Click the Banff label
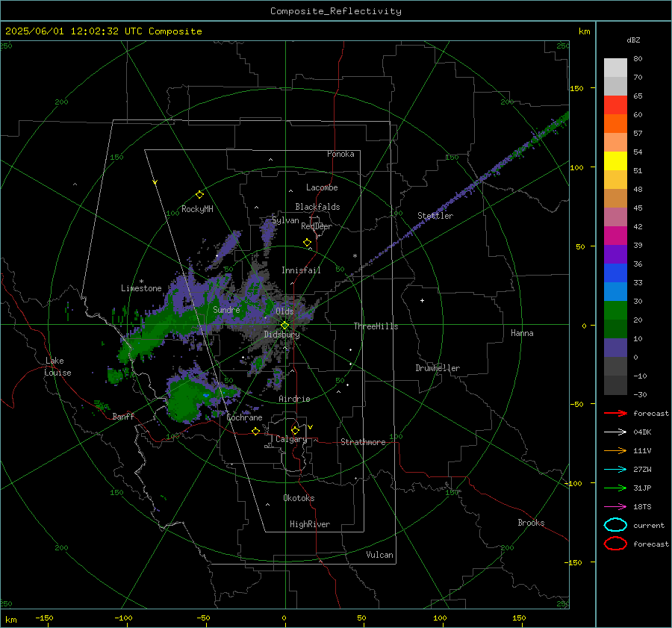 pos(123,416)
